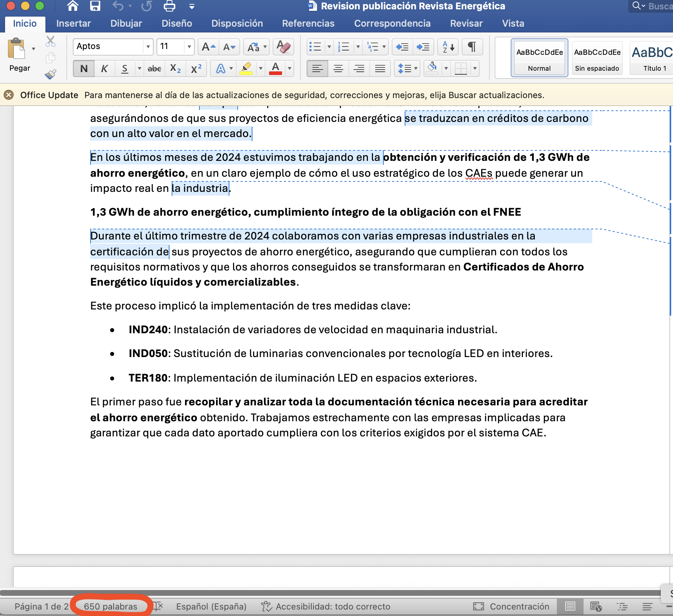The width and height of the screenshot is (673, 616).
Task: Show paragraph marks with pilcrow icon
Action: tap(472, 47)
